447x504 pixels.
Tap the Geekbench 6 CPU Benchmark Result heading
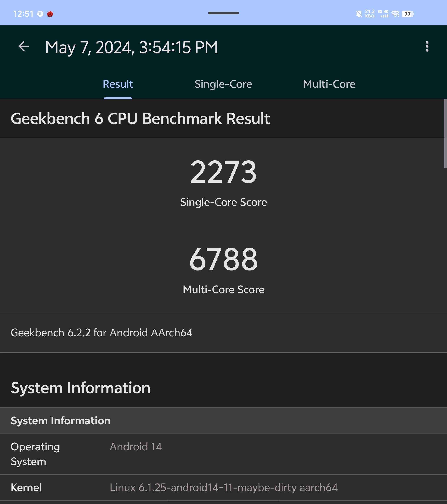[140, 119]
